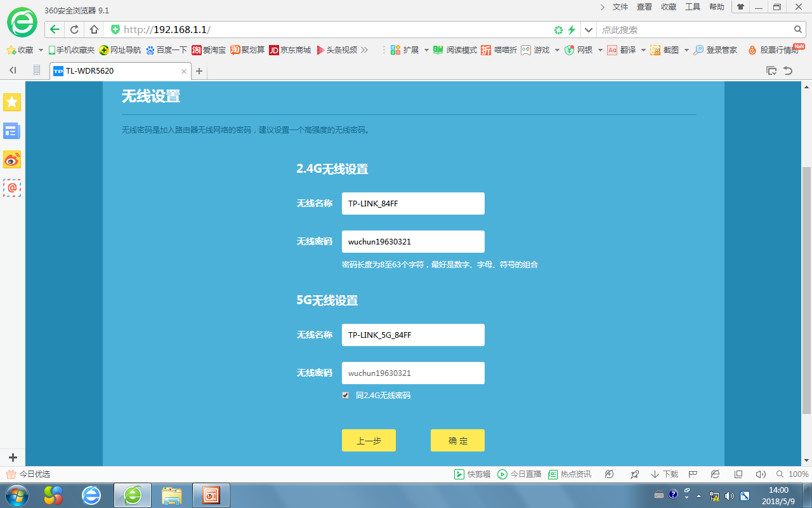
Task: Expand the menu chevron before 文件
Action: pos(603,7)
